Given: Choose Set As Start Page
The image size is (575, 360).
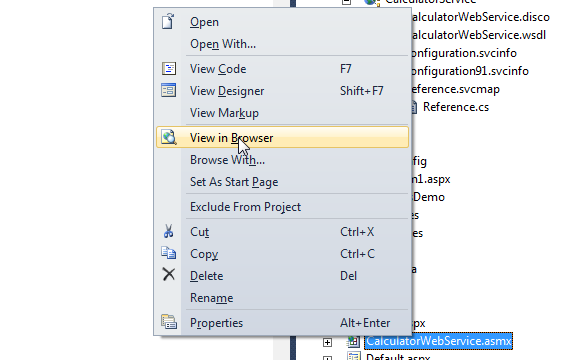Looking at the screenshot, I should click(234, 182).
